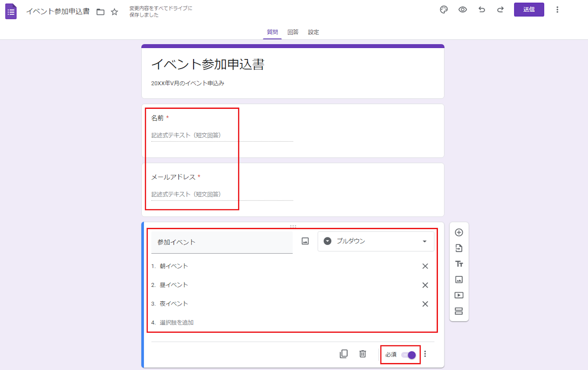Click the import questions icon
588x370 pixels.
pyautogui.click(x=459, y=248)
